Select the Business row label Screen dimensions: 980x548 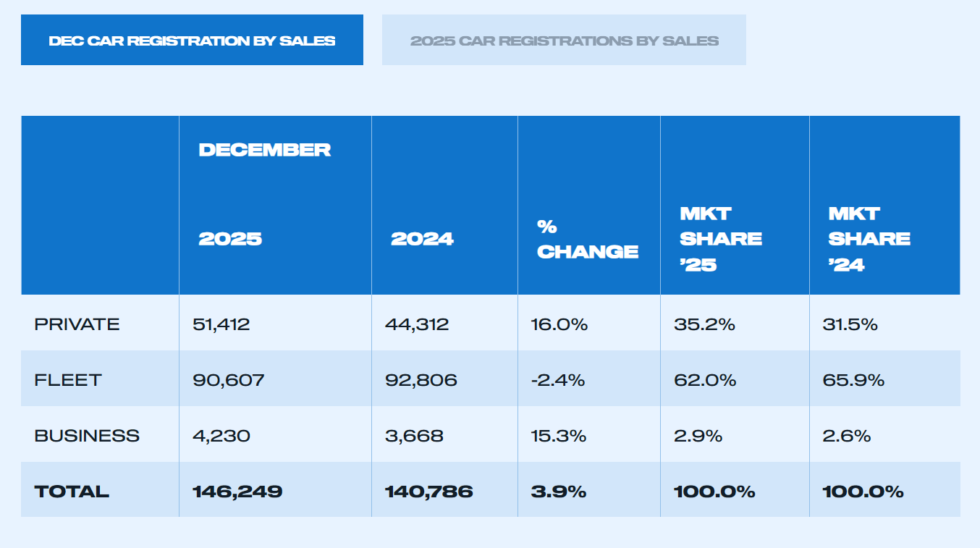[87, 435]
